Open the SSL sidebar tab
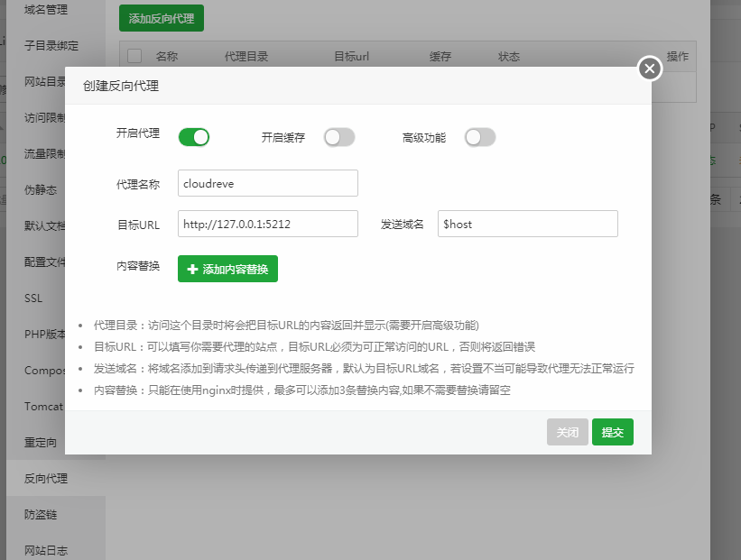The width and height of the screenshot is (741, 560). click(x=33, y=298)
